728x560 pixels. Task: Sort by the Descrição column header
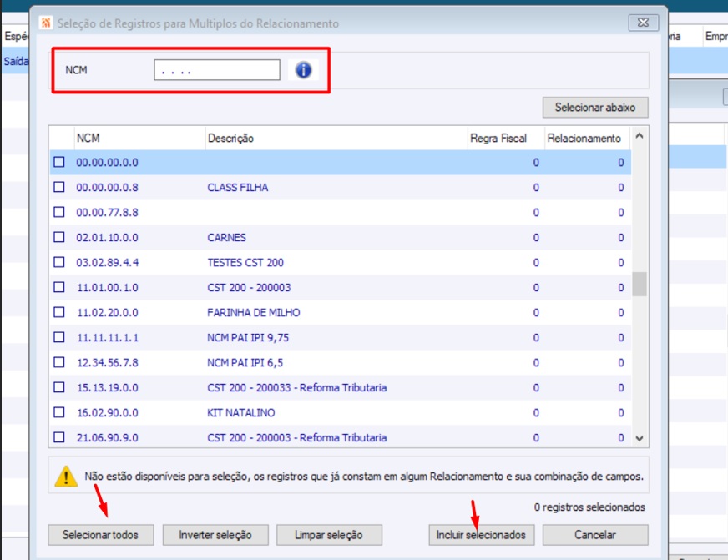[336, 139]
